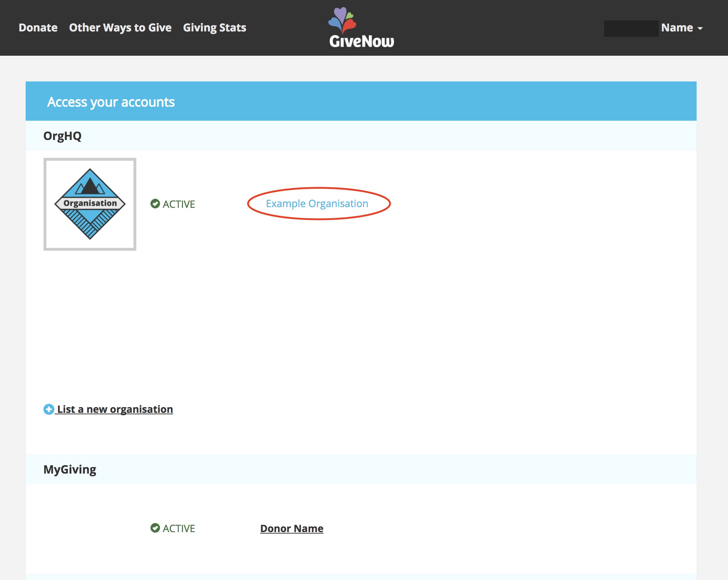Open the Example Organisation link
The image size is (728, 580).
[x=317, y=204]
